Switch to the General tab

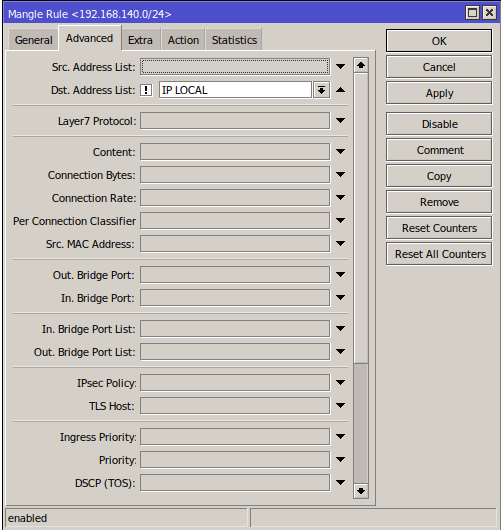click(x=33, y=40)
